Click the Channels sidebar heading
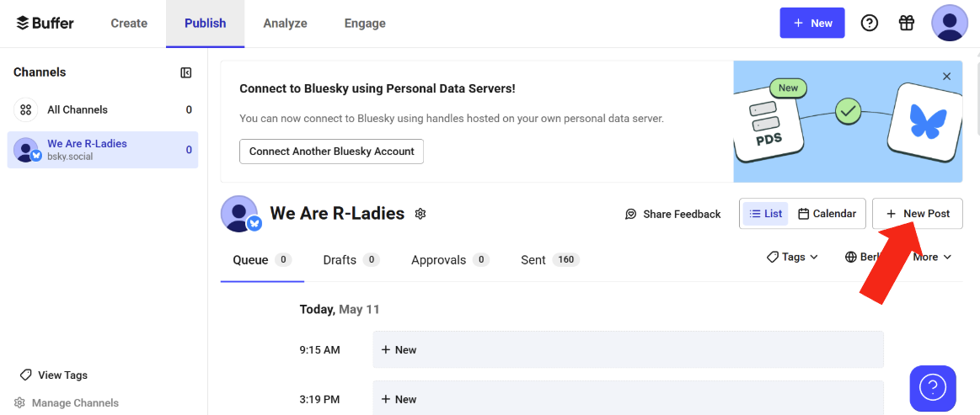Image resolution: width=980 pixels, height=415 pixels. [x=40, y=72]
